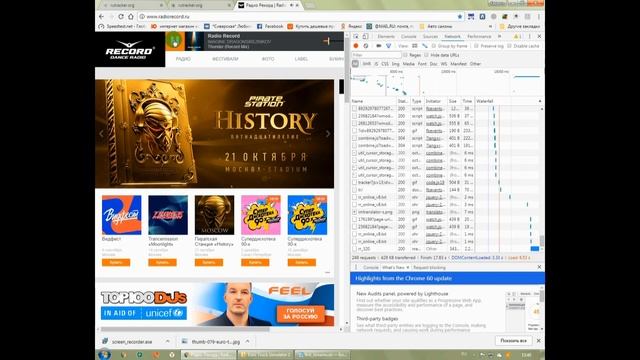Screen dimensions: 640x360
Task: Open the Elements tab in DevTools
Action: coord(386,36)
